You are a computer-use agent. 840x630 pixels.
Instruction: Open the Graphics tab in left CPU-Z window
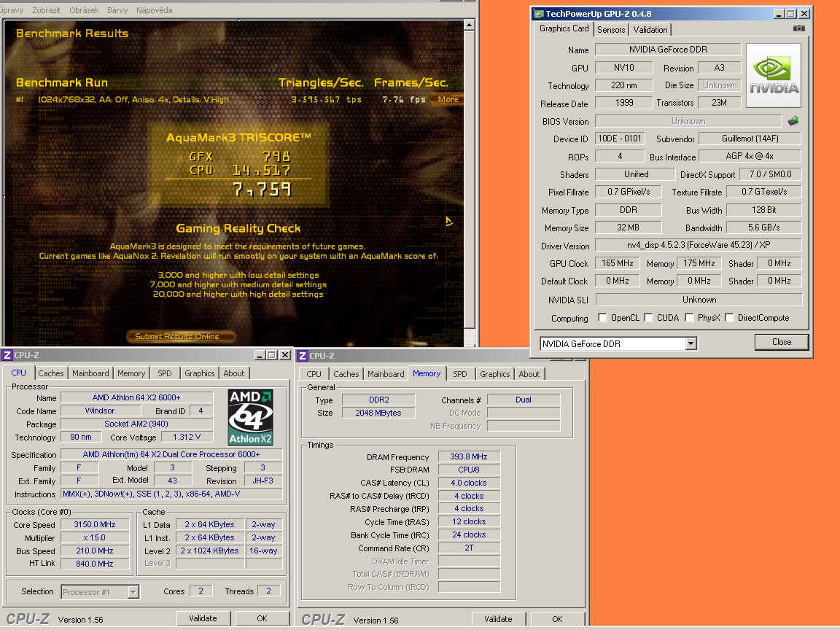click(x=199, y=373)
